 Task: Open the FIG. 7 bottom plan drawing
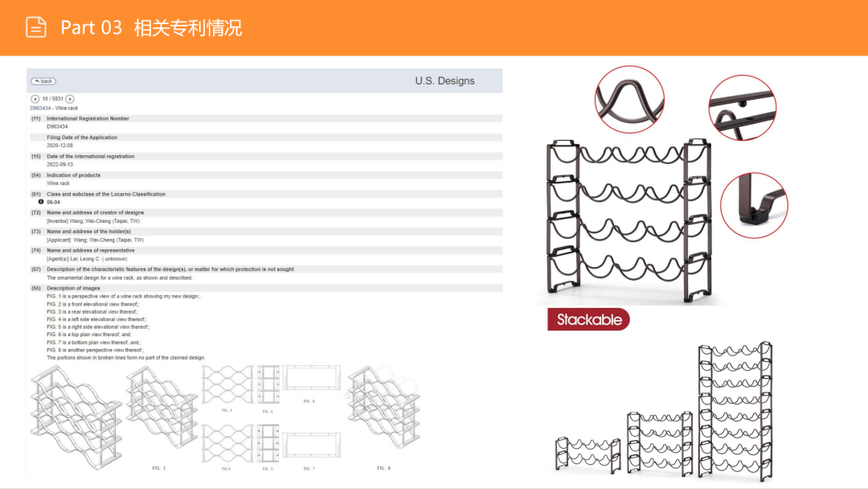311,446
